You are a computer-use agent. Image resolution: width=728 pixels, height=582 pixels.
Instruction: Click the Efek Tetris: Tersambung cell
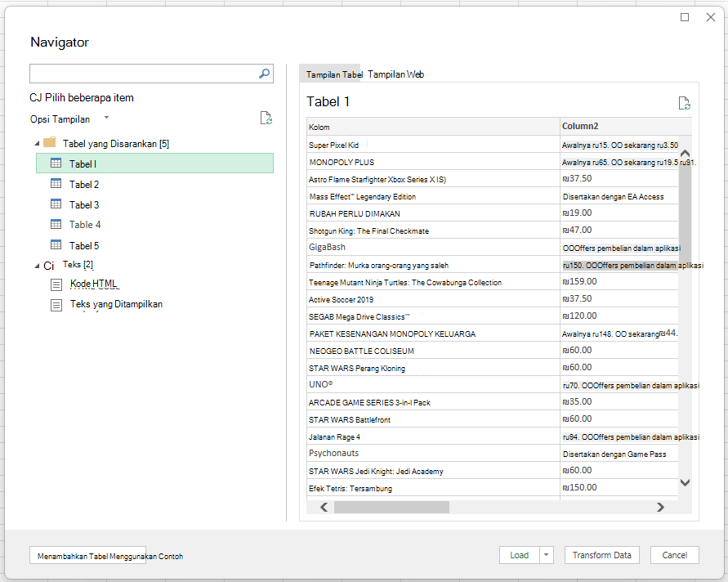point(433,489)
